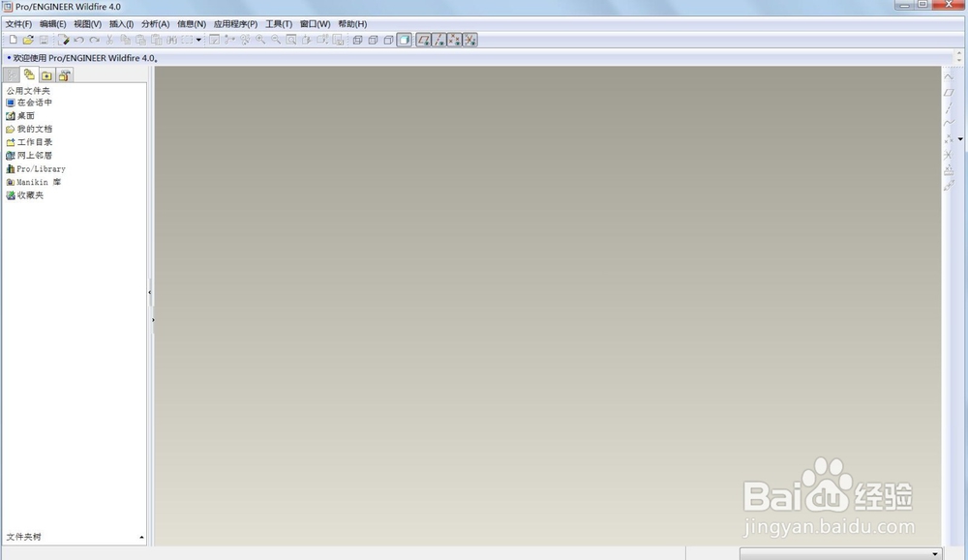968x560 pixels.
Task: Toggle Hidden Line display mode
Action: pos(373,40)
